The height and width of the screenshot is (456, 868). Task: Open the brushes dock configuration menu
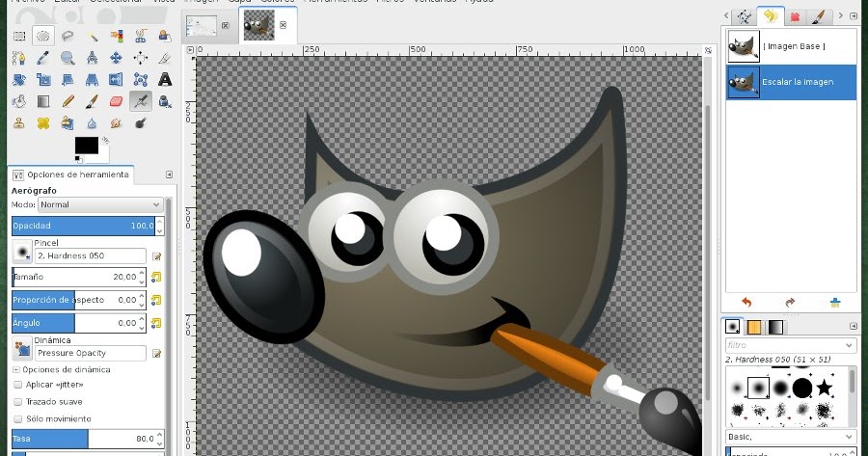point(854,327)
